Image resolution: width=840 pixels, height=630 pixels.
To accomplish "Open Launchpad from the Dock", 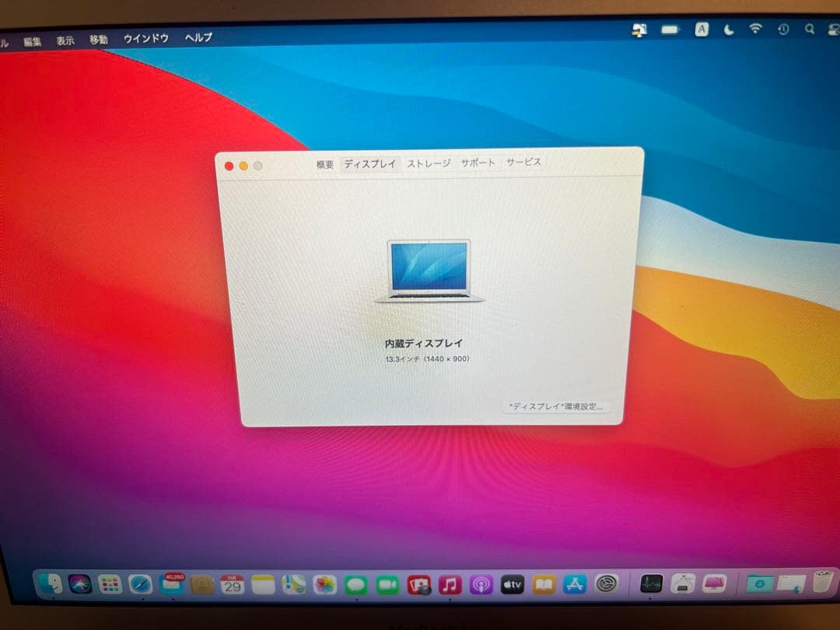I will tap(109, 585).
